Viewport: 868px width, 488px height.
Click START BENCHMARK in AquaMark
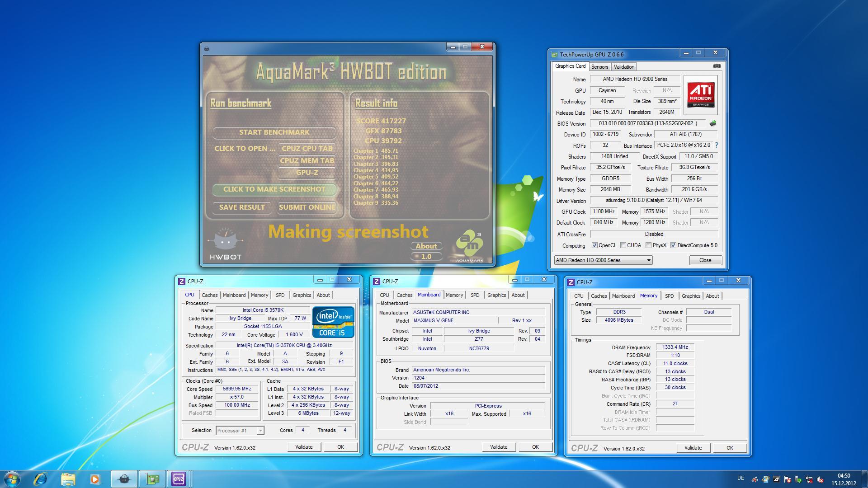click(x=274, y=132)
